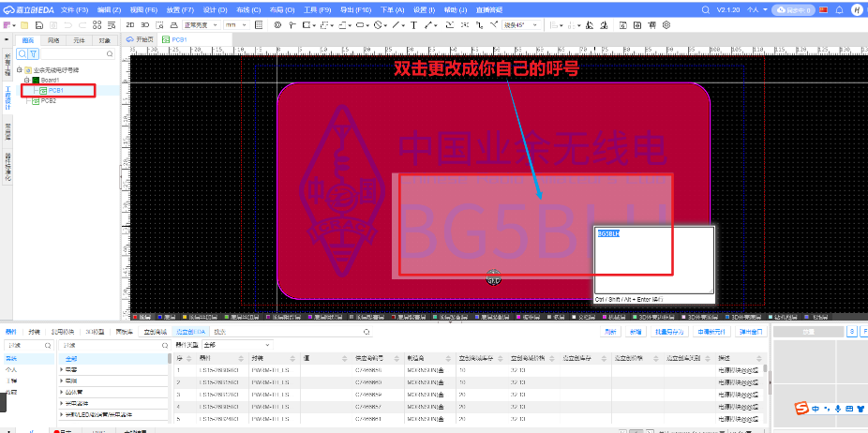Image resolution: width=868 pixels, height=433 pixels.
Task: Click the flip horizontal icon in toolbar
Action: pyautogui.click(x=589, y=25)
